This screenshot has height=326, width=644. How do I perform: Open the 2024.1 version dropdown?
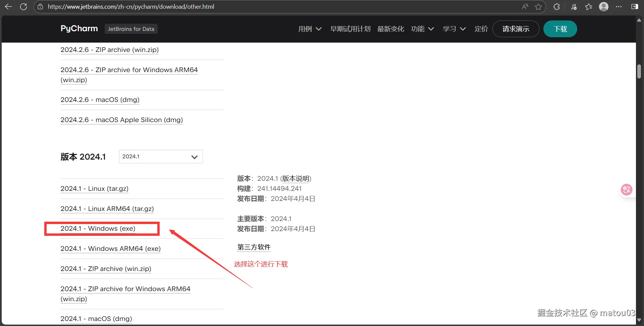[x=161, y=157]
